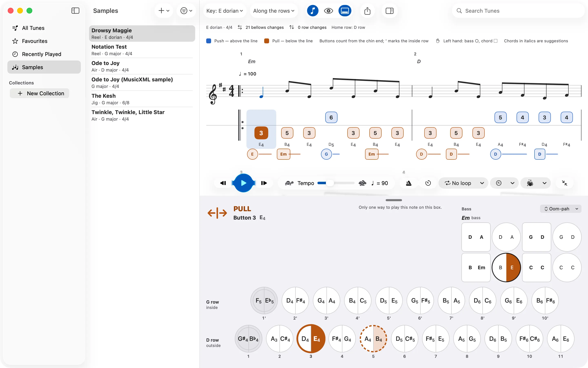Viewport: 588px width, 368px height.
Task: Open the Key: E dorian dropdown
Action: click(x=225, y=11)
